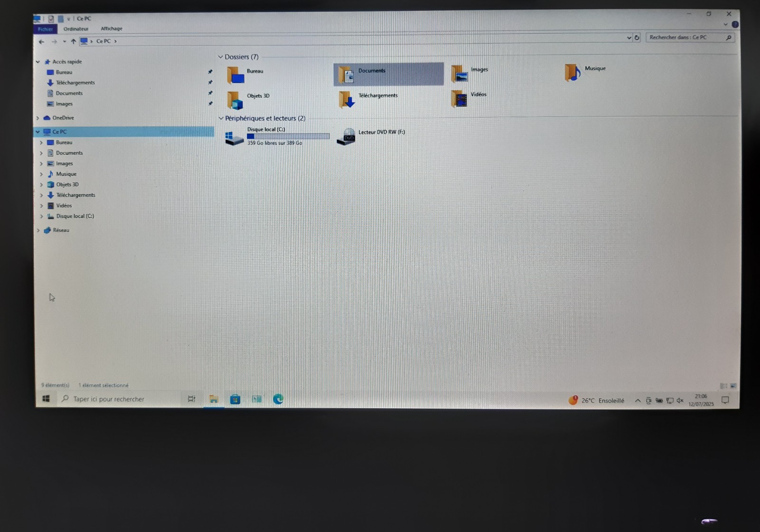Expand Bureau under Ce PC
The height and width of the screenshot is (532, 760).
41,142
